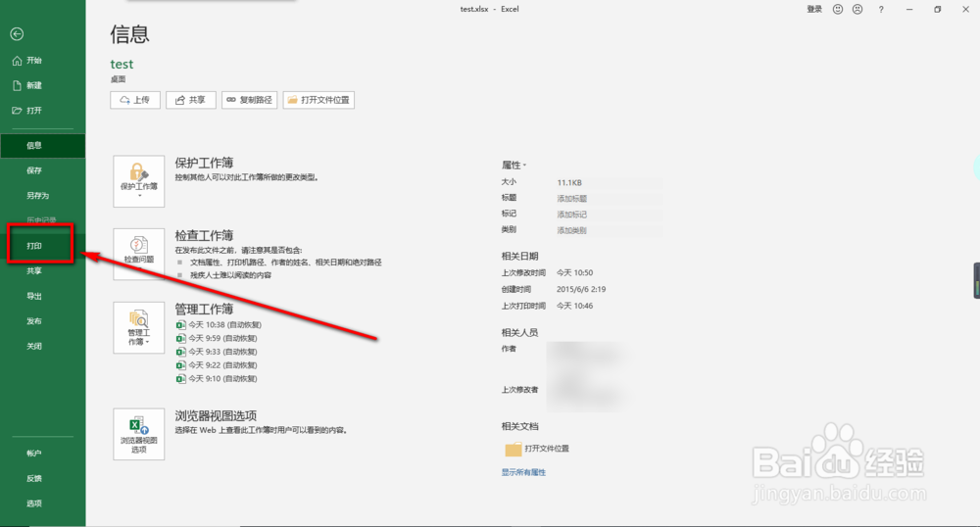Viewport: 980px width, 527px height.
Task: Click the 添加标题 field
Action: (x=609, y=199)
